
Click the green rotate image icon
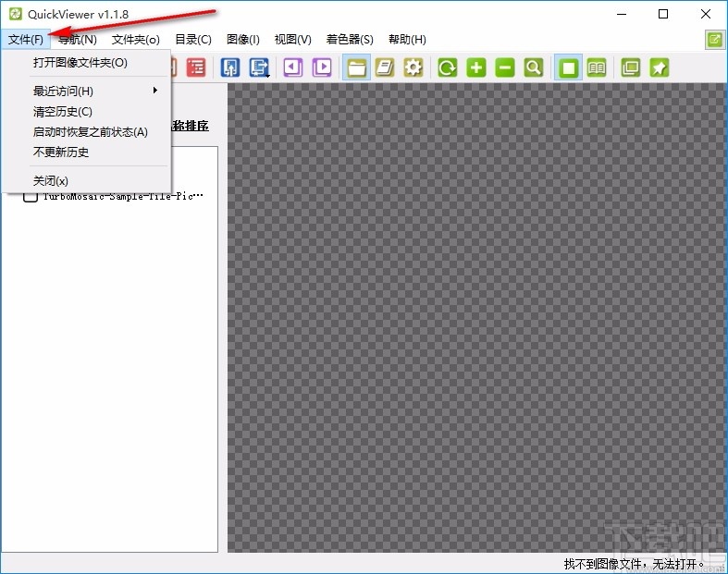click(448, 67)
